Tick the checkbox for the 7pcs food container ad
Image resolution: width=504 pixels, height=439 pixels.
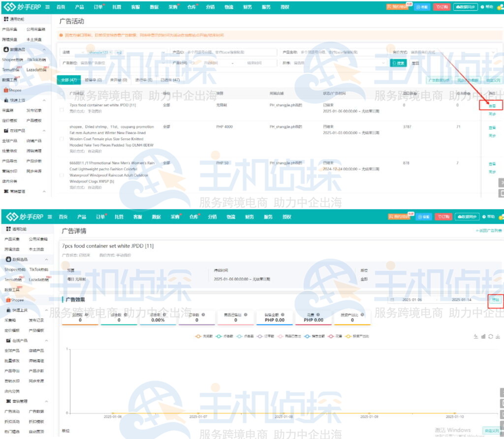tap(62, 110)
